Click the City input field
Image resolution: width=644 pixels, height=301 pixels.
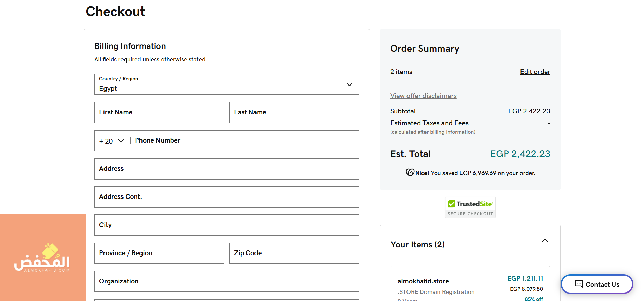tap(227, 225)
